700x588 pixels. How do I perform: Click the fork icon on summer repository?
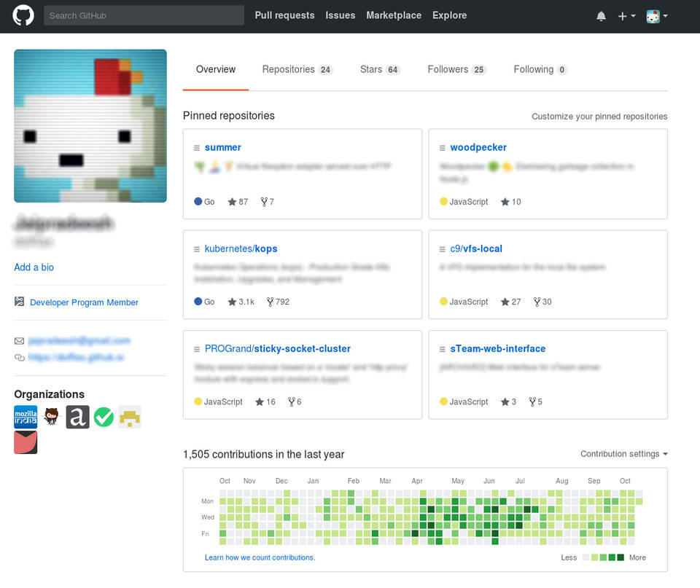(x=264, y=202)
